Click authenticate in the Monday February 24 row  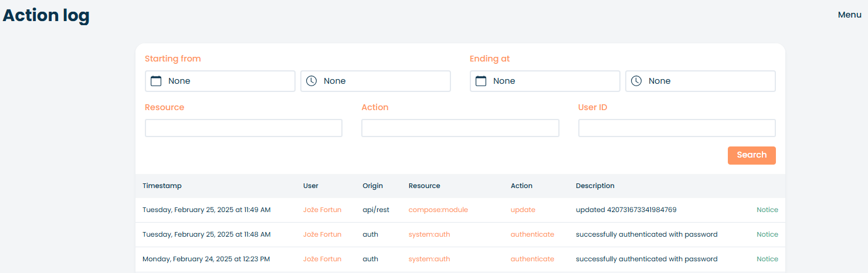(532, 259)
